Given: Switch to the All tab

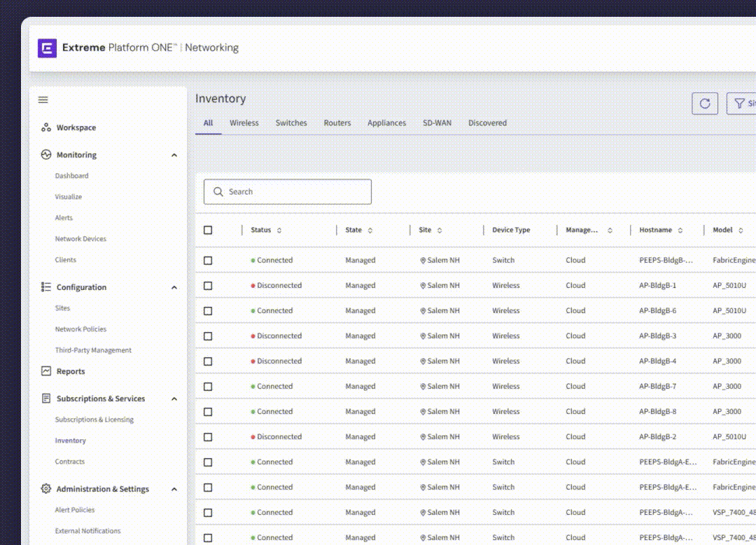Looking at the screenshot, I should coord(208,123).
